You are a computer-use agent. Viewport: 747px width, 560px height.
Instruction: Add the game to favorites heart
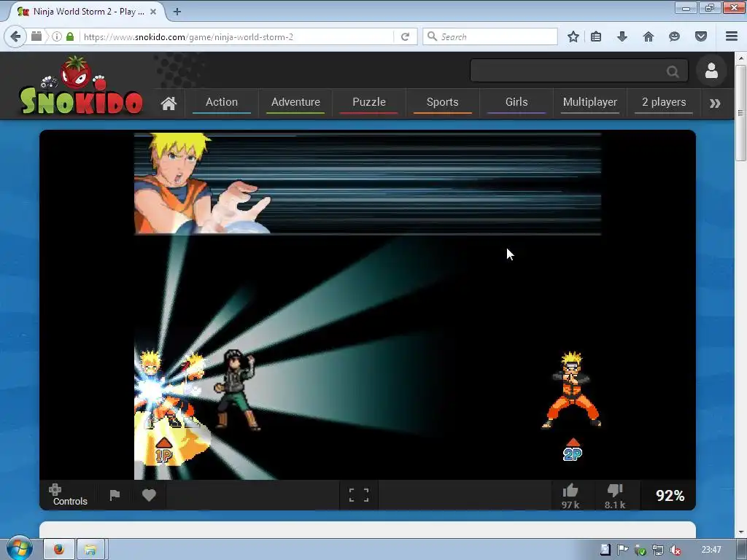(149, 495)
